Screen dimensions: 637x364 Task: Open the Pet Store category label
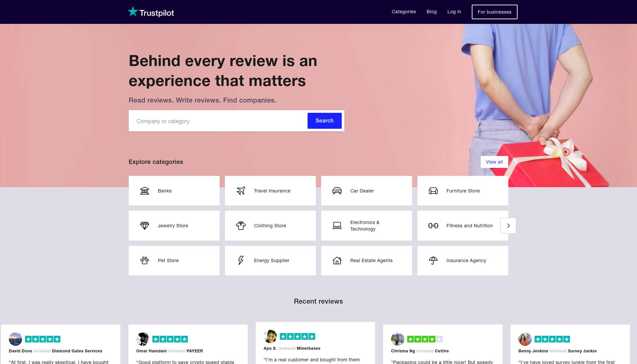[168, 260]
